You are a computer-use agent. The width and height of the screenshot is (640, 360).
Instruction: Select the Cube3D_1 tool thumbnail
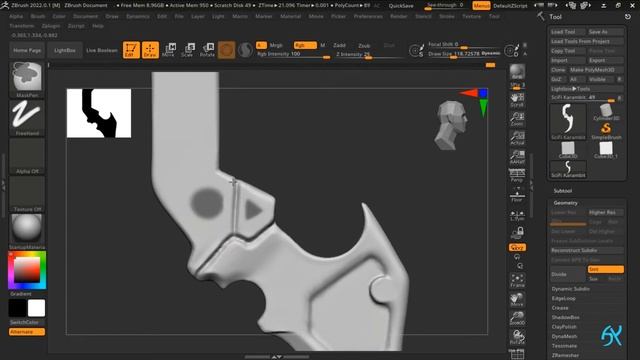tap(606, 149)
